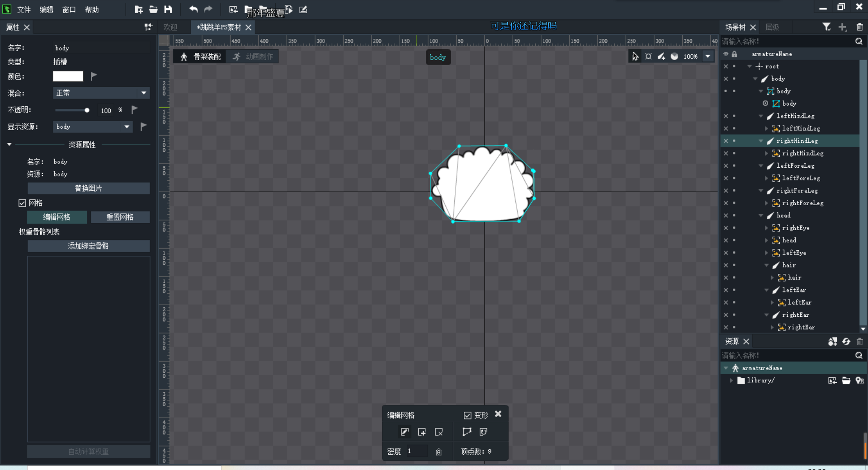Click the 替换图片 button
The image size is (868, 470).
tap(88, 188)
